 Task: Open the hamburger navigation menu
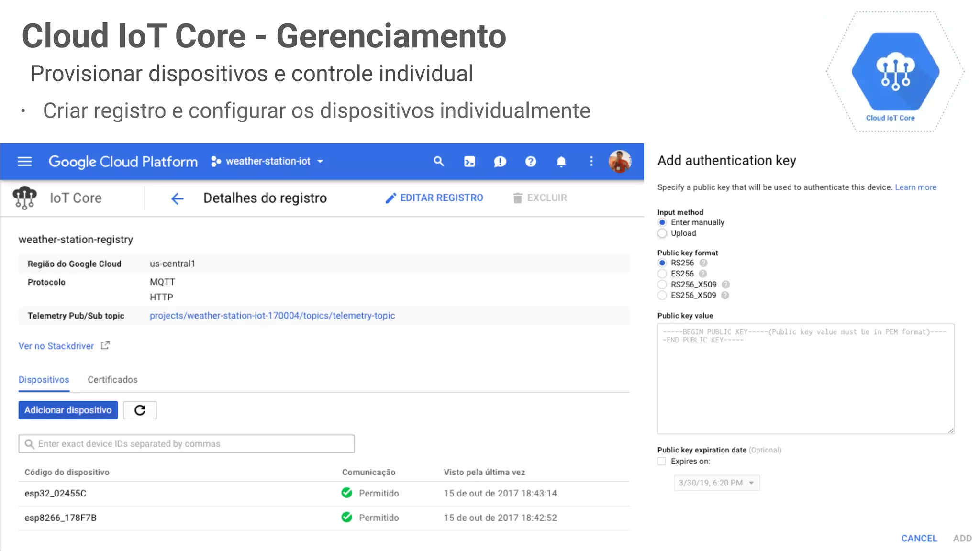pos(25,162)
